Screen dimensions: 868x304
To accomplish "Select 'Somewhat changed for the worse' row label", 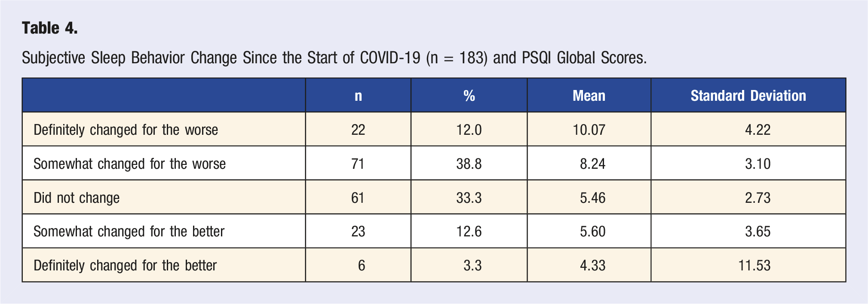I will [129, 164].
